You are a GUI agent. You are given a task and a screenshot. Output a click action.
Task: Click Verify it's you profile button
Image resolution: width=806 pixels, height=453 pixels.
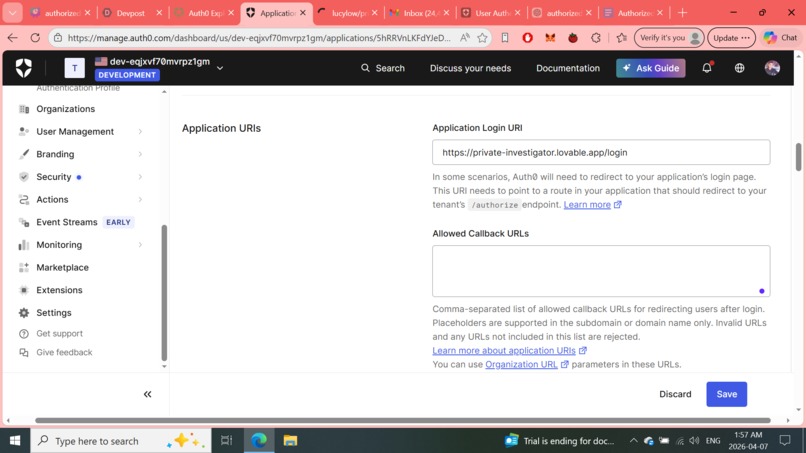pos(669,38)
